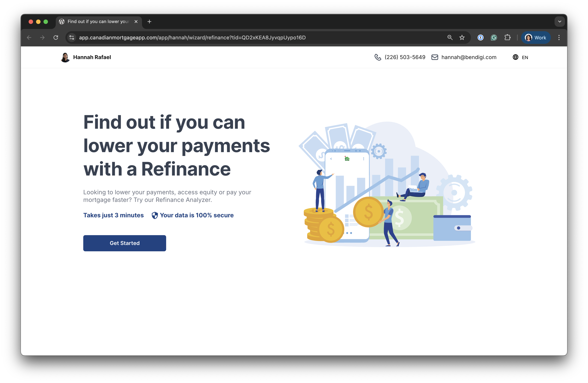This screenshot has height=383, width=588.
Task: Open site permissions via the tune icon
Action: click(72, 38)
